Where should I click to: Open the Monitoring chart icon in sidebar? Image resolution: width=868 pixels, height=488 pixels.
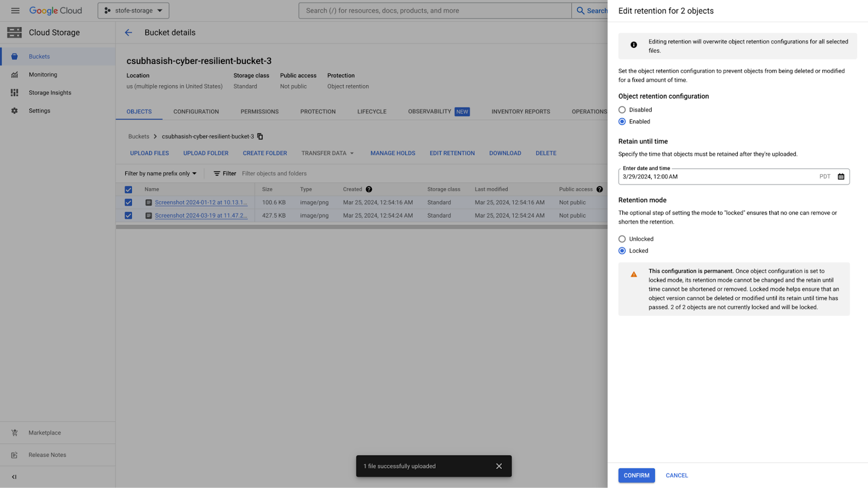click(x=15, y=75)
